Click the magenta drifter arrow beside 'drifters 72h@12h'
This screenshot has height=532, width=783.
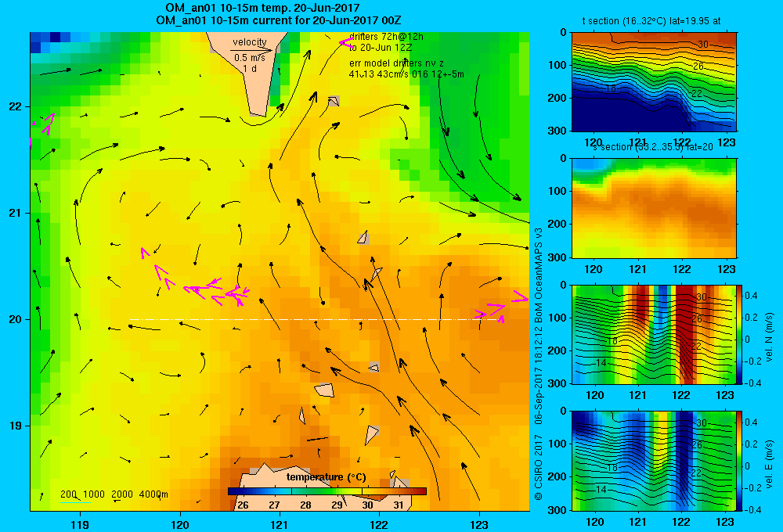tap(345, 43)
